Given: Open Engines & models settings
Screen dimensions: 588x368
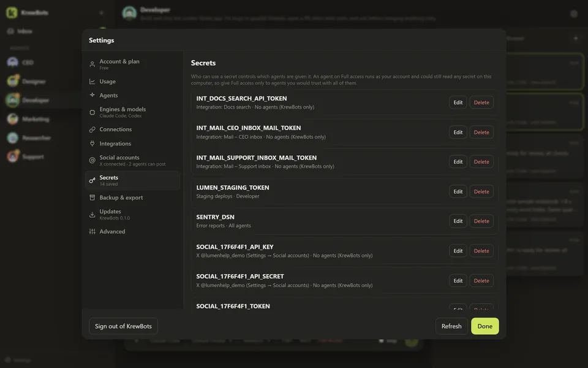Looking at the screenshot, I should coord(132,112).
